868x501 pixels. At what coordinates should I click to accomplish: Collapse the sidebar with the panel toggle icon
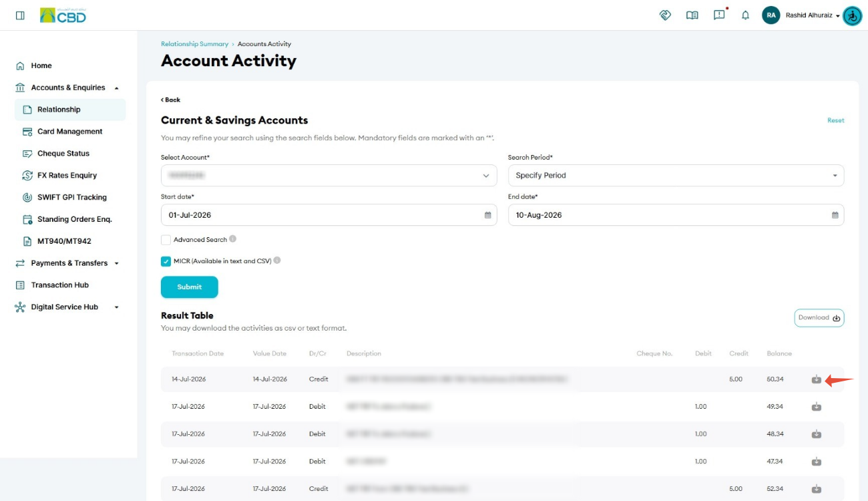20,15
